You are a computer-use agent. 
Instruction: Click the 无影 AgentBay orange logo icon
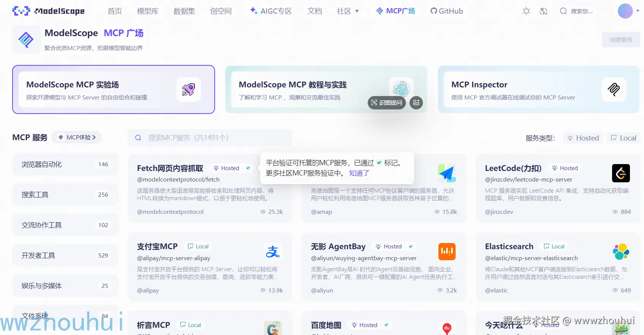pos(447,251)
